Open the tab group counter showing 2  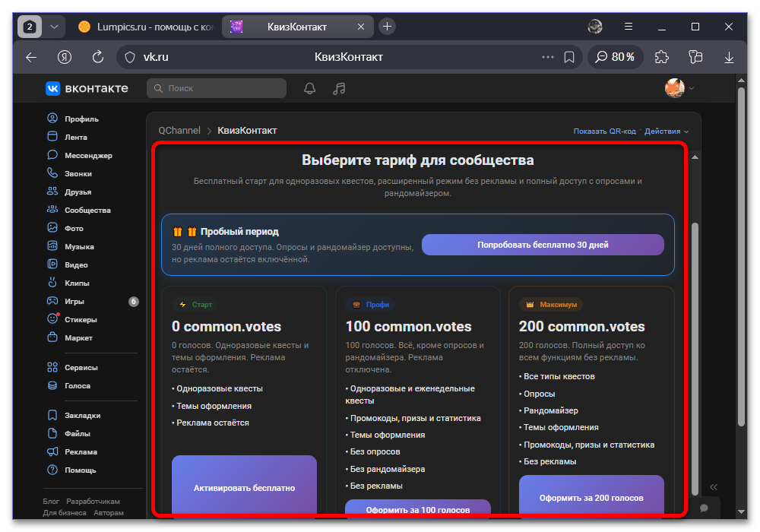click(x=30, y=27)
